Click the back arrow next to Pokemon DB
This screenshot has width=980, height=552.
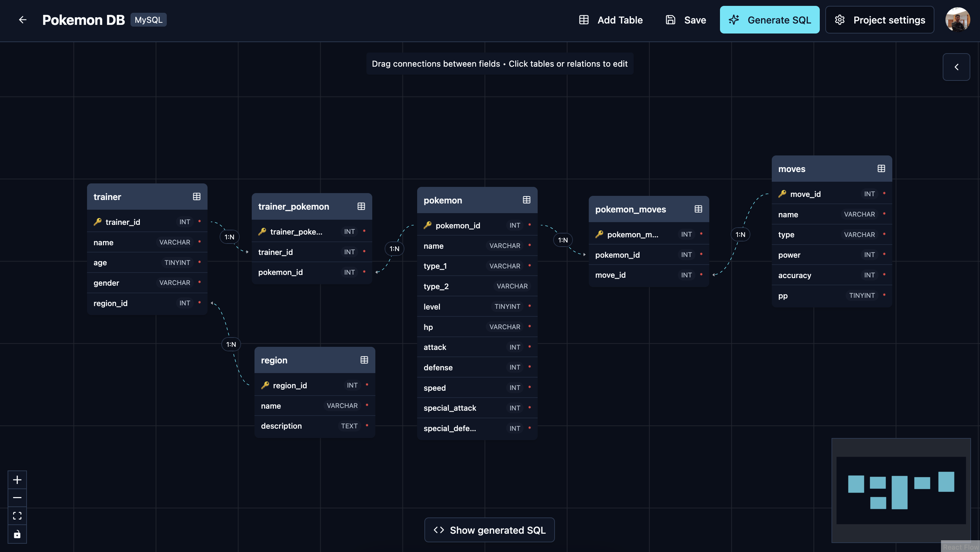click(x=22, y=20)
